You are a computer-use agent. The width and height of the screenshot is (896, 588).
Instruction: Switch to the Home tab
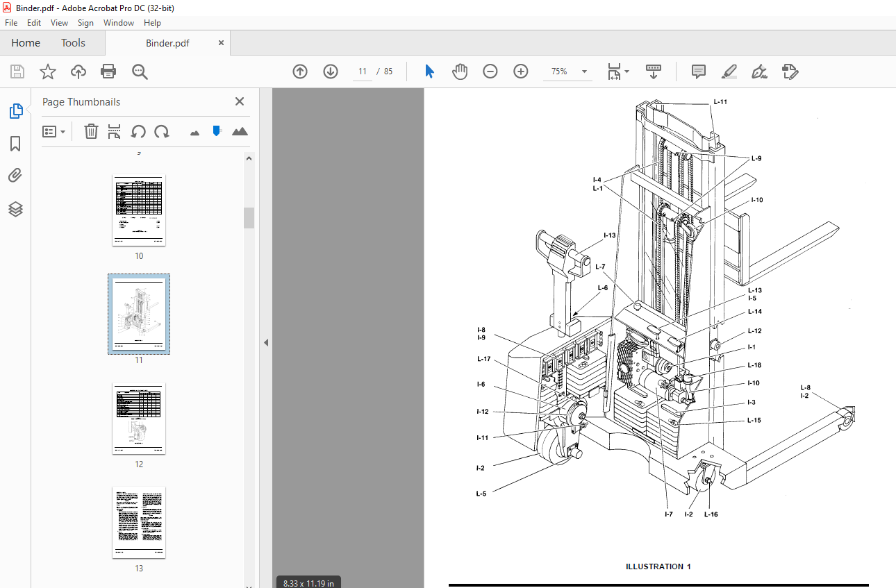(26, 43)
